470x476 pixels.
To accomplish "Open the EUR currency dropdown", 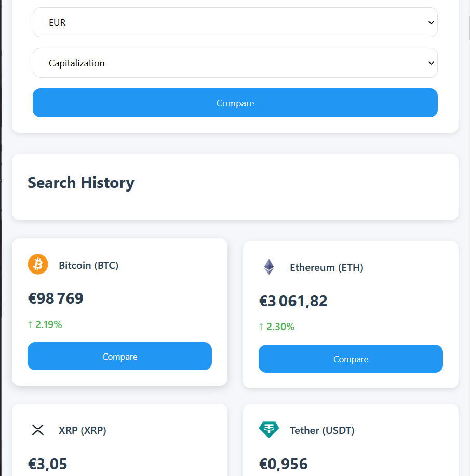I will 235,23.
